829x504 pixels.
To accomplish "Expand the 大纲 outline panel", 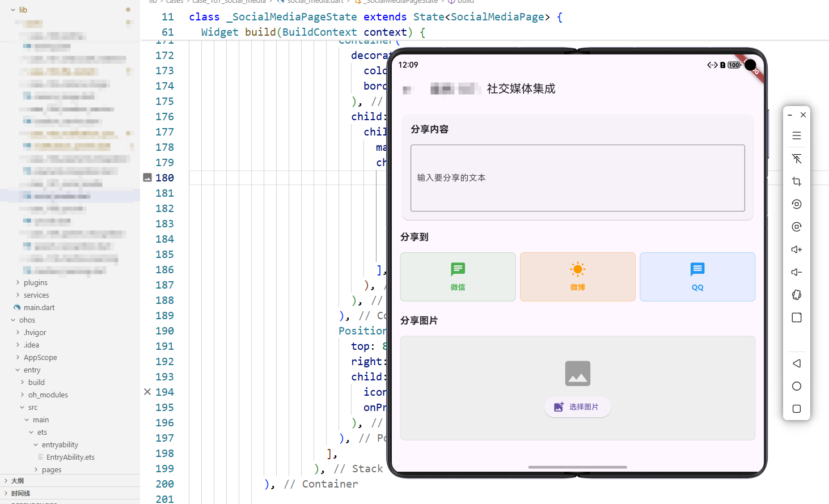I will coord(17,480).
